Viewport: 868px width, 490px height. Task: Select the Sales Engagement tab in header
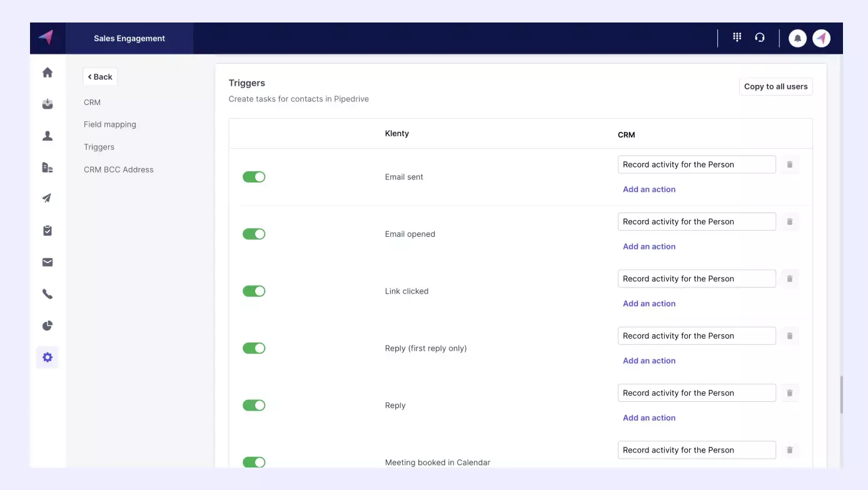[x=129, y=38]
